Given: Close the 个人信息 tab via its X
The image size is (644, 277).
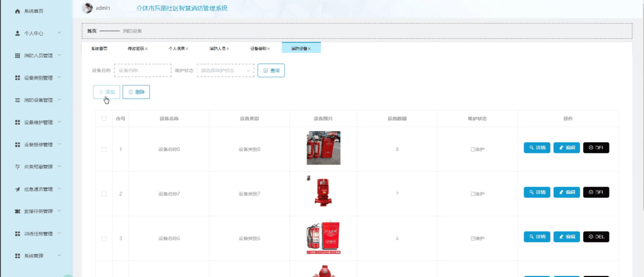Looking at the screenshot, I should click(x=187, y=49).
